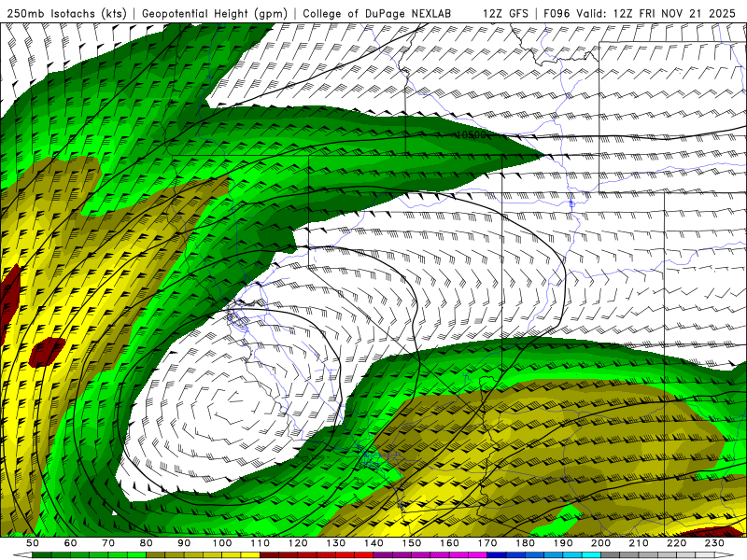Click the 70 value on the legend scale
The image size is (747, 560).
[x=108, y=543]
